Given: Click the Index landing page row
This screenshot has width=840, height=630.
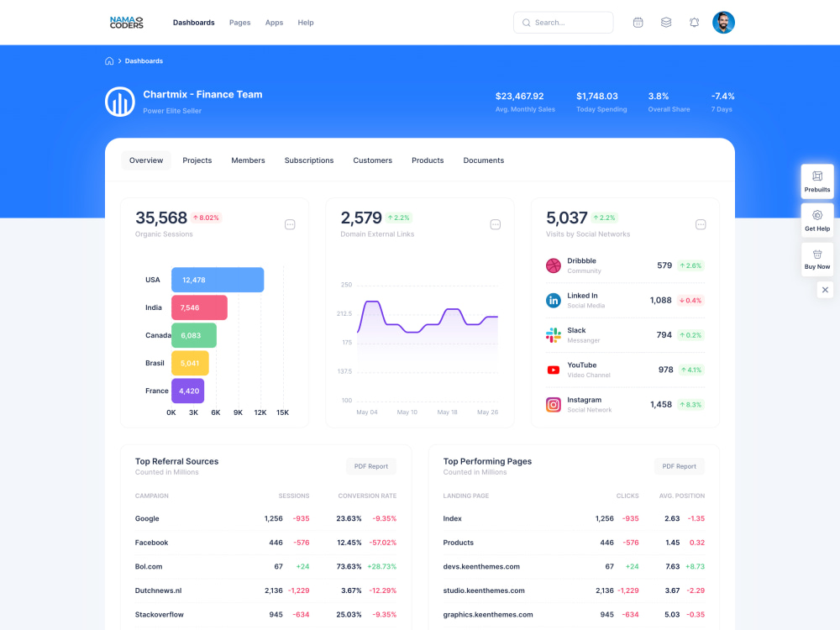Looking at the screenshot, I should (574, 518).
